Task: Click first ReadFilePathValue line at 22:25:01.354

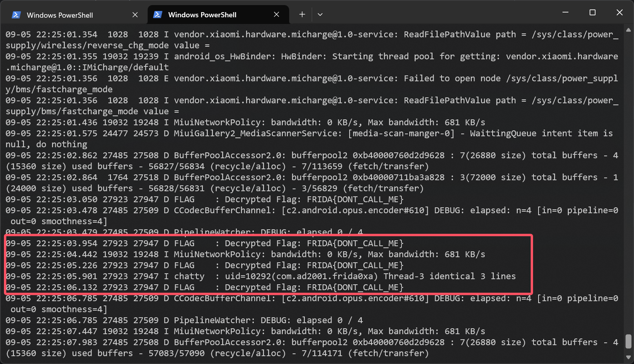Action: tap(312, 40)
